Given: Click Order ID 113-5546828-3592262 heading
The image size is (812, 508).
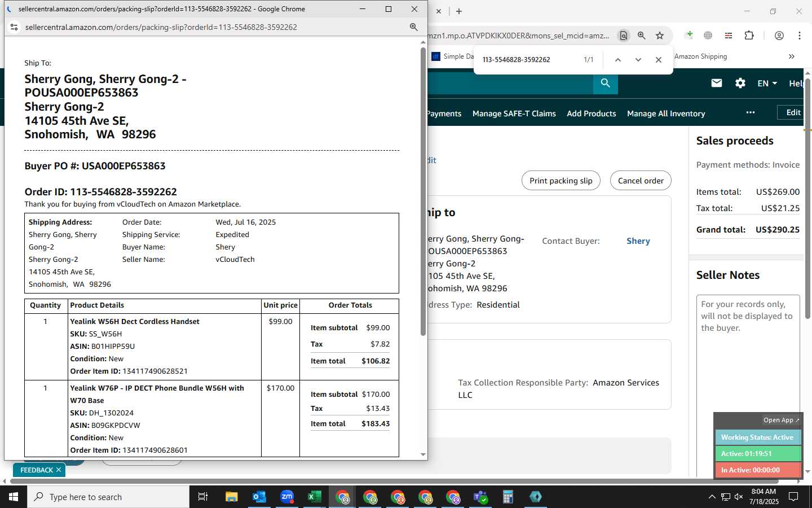Looking at the screenshot, I should 101,192.
